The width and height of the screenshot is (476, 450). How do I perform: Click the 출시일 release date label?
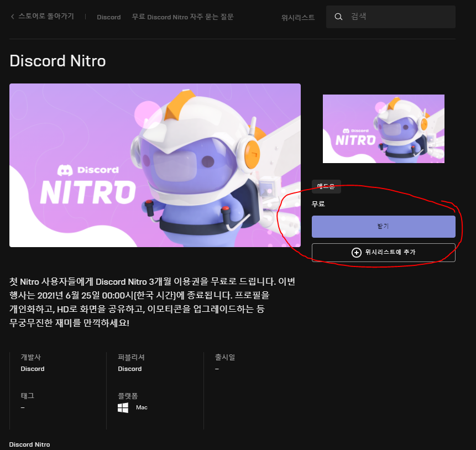coord(225,357)
